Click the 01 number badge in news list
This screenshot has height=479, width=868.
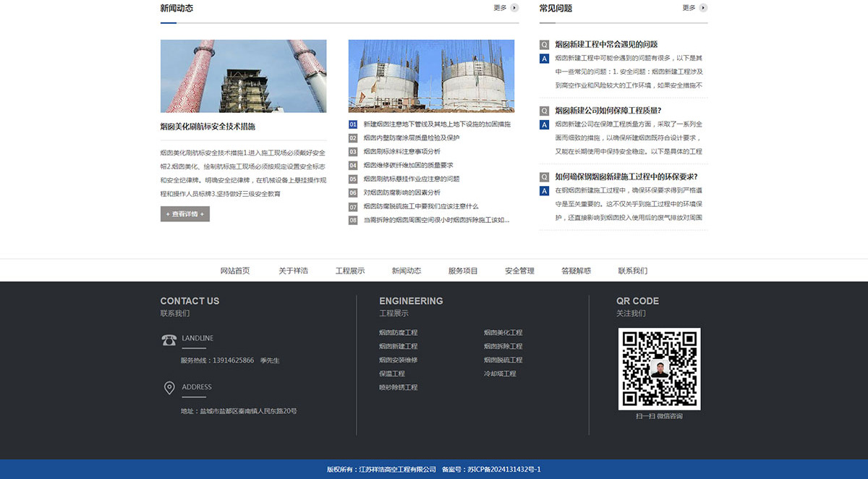(x=353, y=124)
